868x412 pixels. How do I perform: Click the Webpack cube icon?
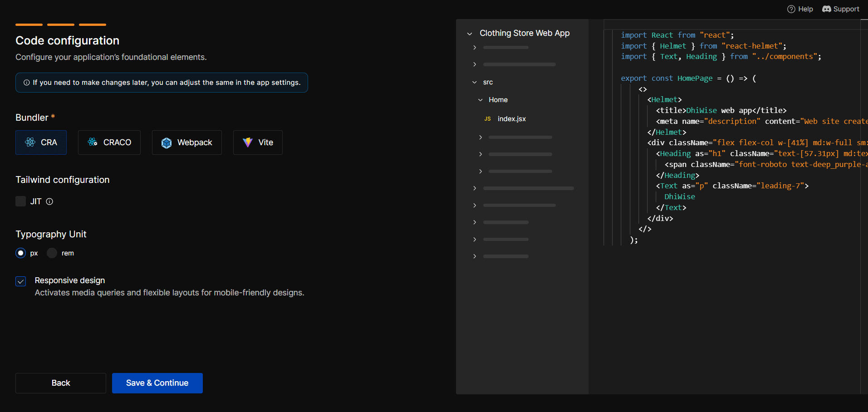tap(167, 143)
